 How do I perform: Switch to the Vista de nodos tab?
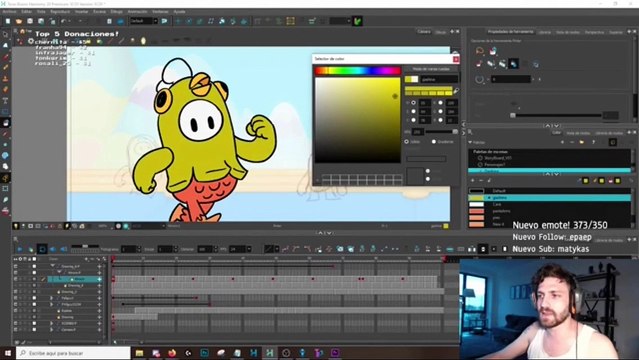click(x=568, y=32)
